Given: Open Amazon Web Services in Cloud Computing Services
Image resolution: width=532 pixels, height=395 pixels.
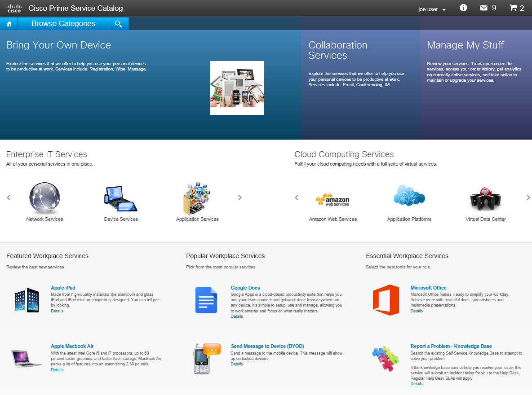Looking at the screenshot, I should 332,199.
